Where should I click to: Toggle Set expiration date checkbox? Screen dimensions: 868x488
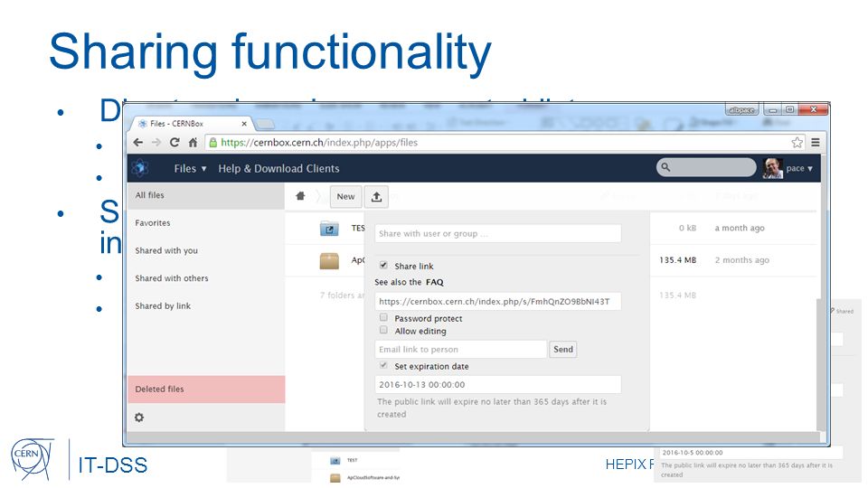coord(383,366)
